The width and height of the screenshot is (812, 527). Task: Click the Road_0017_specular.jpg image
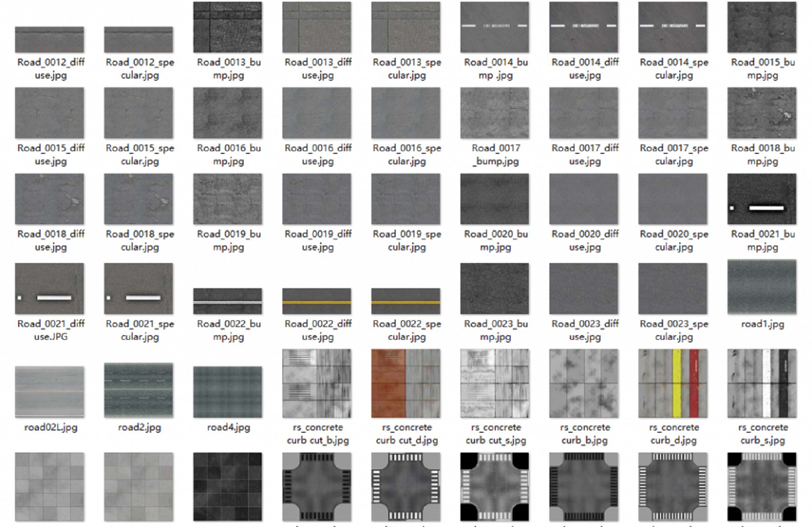point(673,113)
